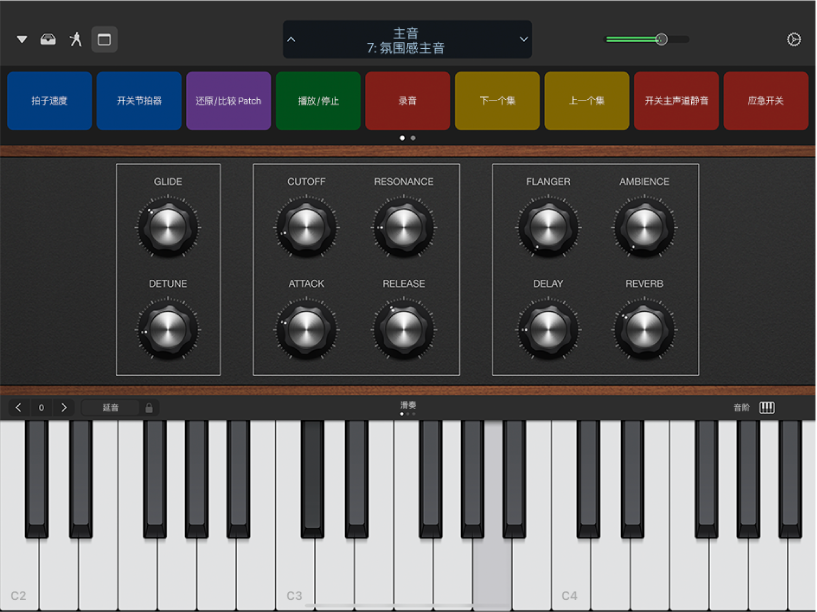Click the keyboard scroll bar at the bottom
The image size is (817, 612).
click(x=408, y=606)
